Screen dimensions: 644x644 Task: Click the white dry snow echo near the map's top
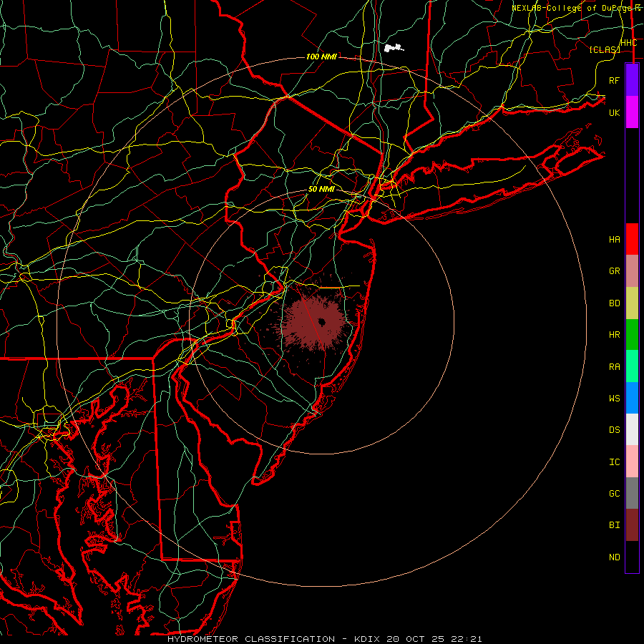[394, 48]
